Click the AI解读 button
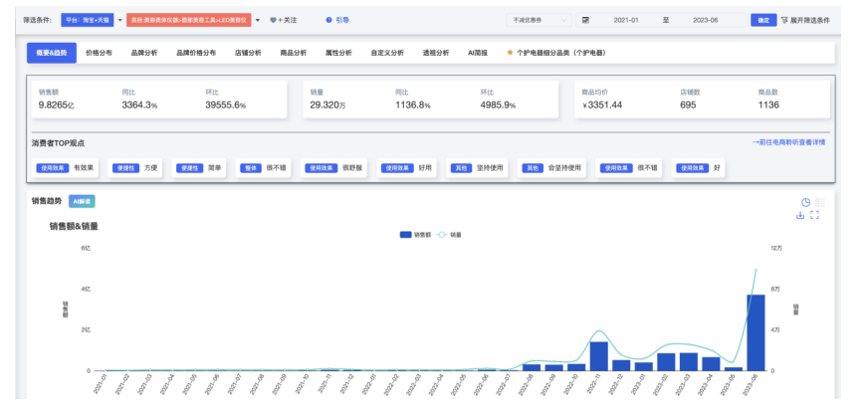 pos(82,201)
